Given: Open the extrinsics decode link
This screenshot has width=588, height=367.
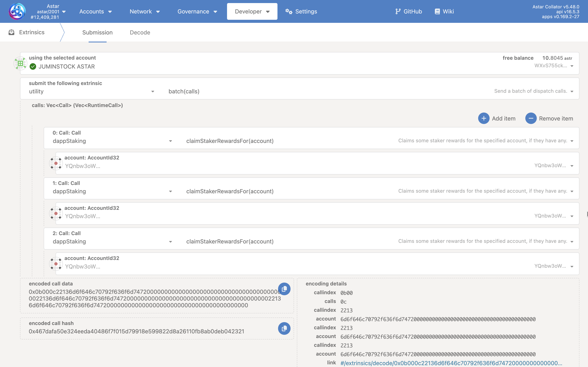Looking at the screenshot, I should pyautogui.click(x=451, y=363).
